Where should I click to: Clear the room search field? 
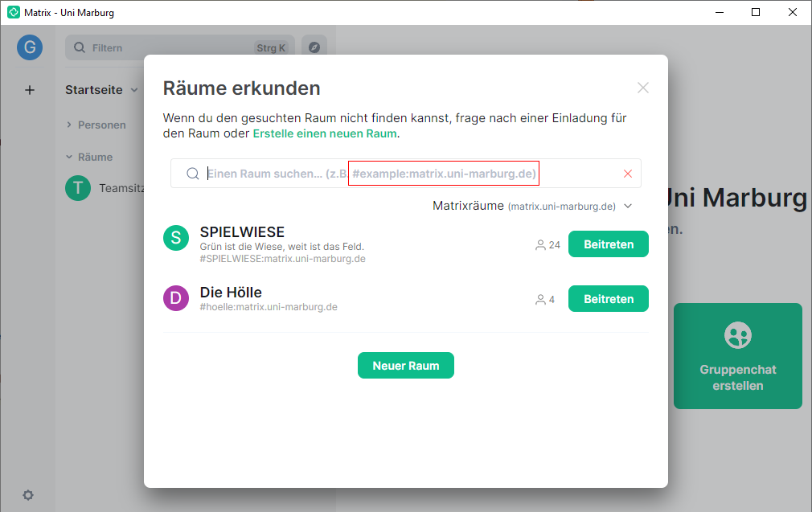[628, 174]
